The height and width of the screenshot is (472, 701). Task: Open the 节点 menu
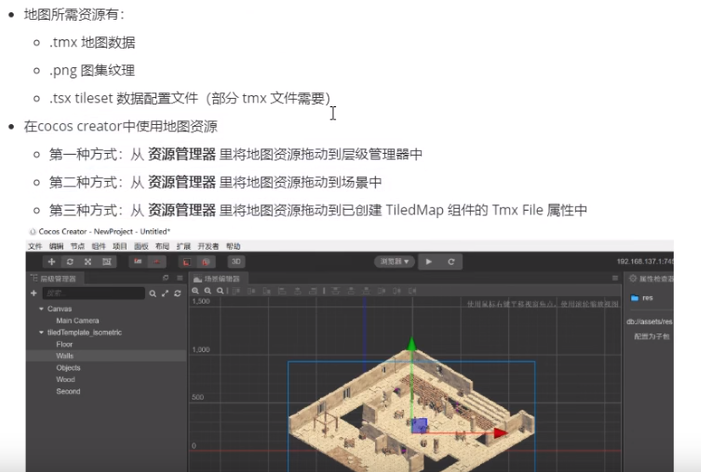[77, 246]
